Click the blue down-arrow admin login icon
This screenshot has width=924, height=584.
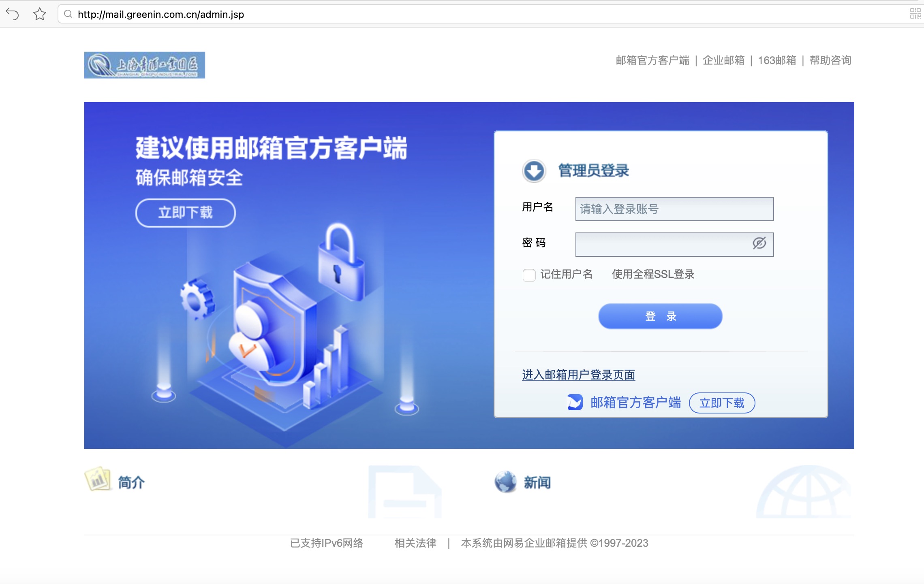534,171
